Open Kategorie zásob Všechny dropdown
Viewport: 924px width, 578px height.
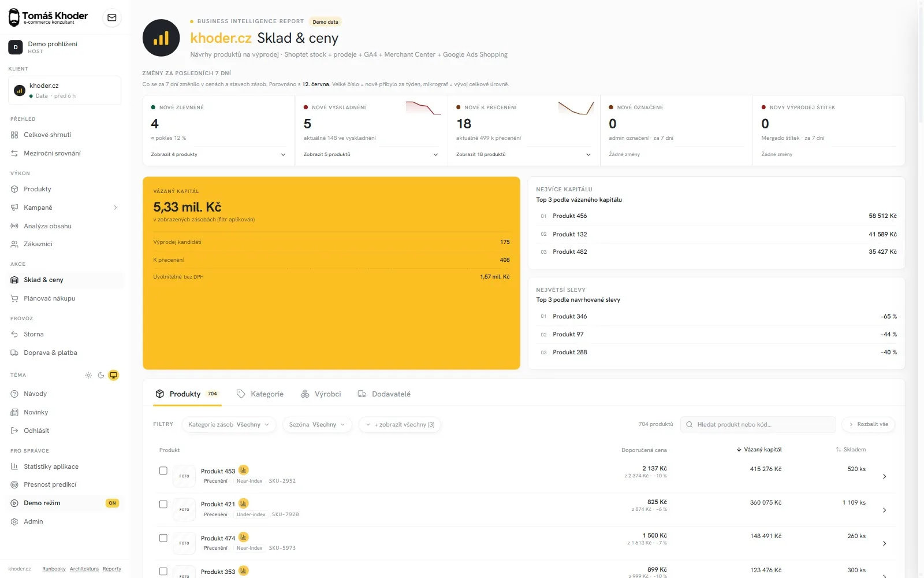tap(229, 424)
